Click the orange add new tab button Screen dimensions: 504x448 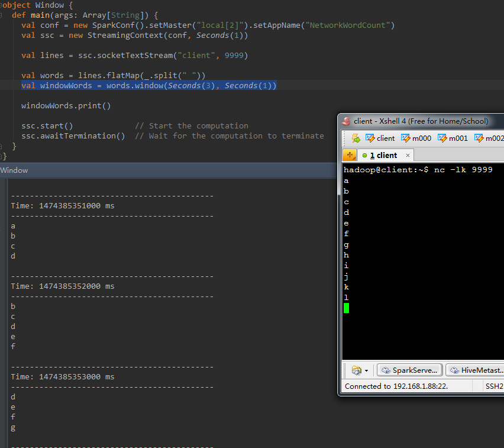click(350, 156)
